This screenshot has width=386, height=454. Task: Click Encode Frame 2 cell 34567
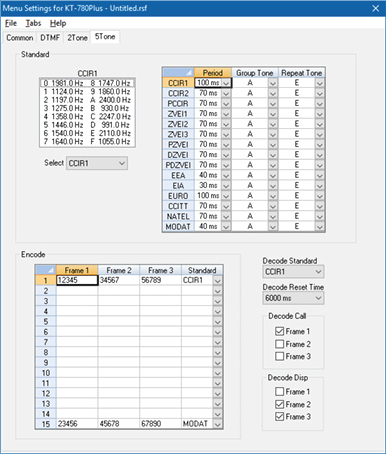coord(119,280)
